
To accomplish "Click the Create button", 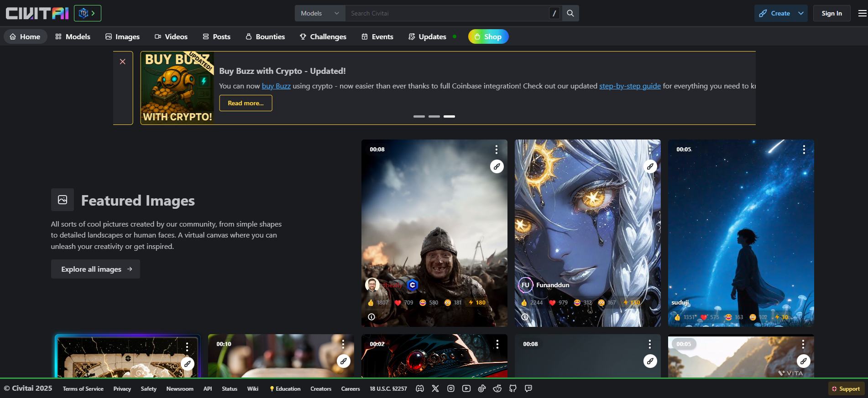I will point(774,13).
